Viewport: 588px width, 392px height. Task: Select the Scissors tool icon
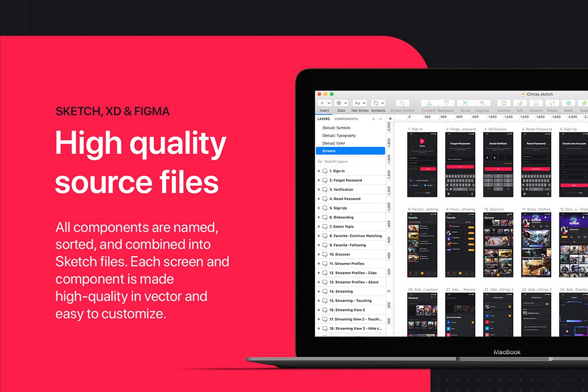536,103
